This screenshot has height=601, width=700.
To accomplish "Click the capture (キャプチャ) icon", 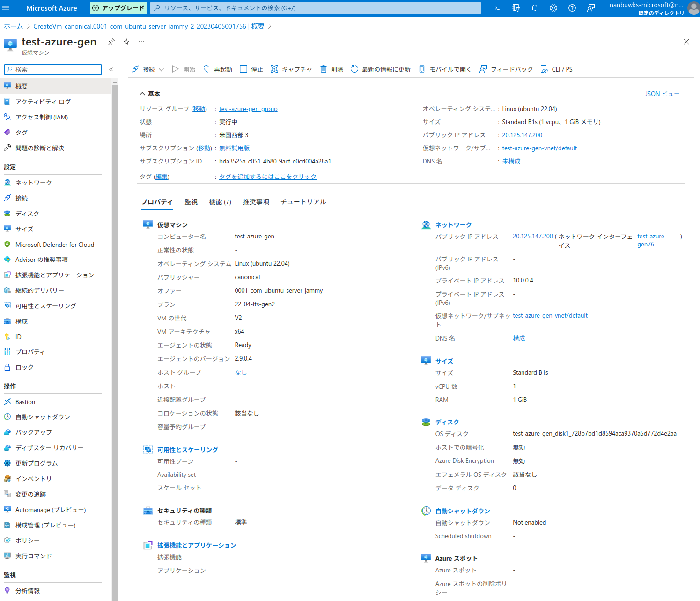I will point(274,69).
